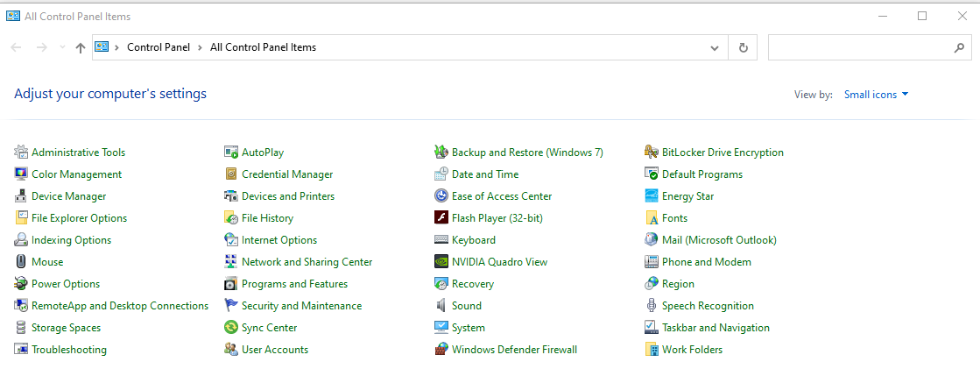This screenshot has height=369, width=980.
Task: Click the Credential Manager safe icon
Action: [x=231, y=174]
